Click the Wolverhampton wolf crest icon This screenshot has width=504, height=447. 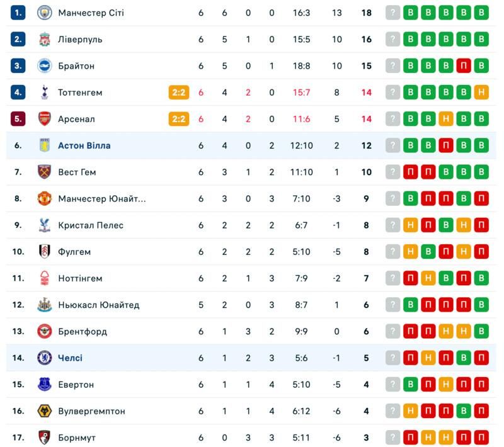[x=44, y=411]
